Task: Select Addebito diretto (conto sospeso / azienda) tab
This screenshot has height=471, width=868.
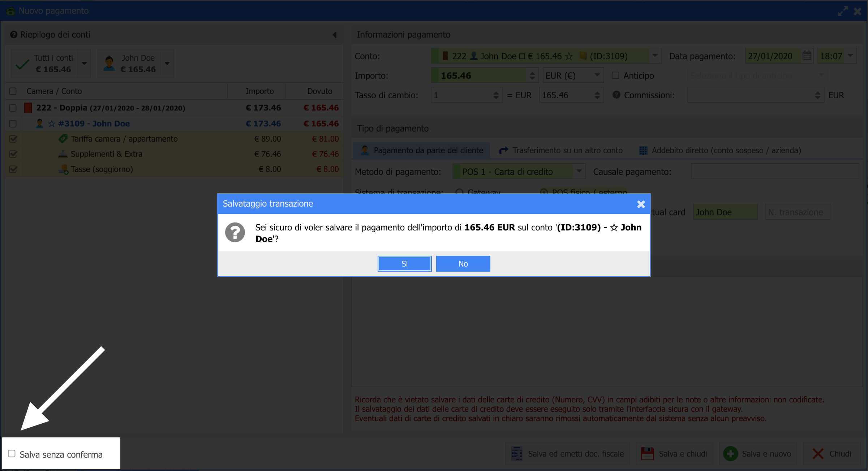Action: (720, 150)
